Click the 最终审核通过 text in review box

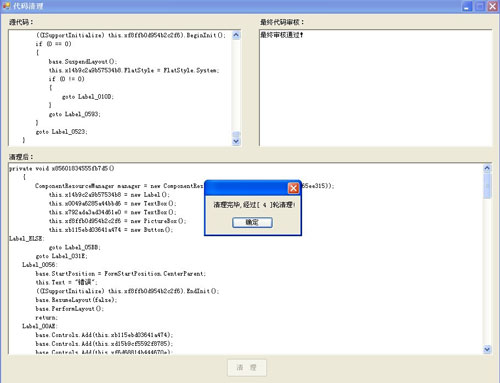coord(282,35)
